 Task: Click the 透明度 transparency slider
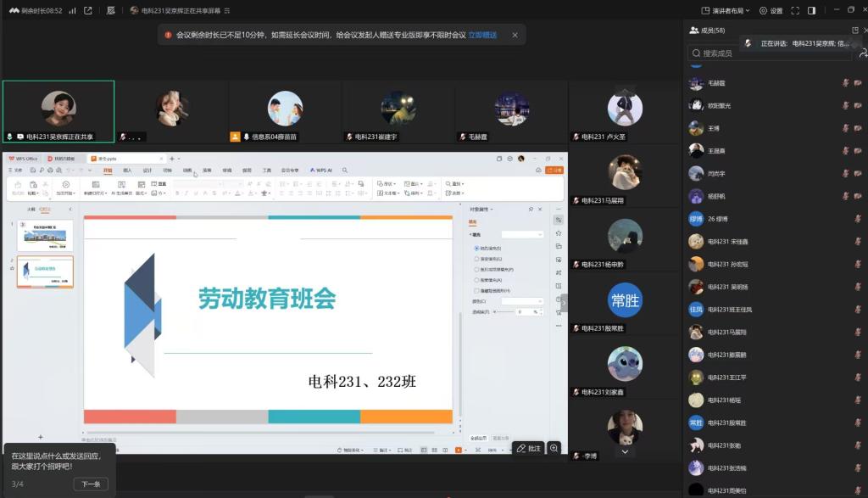507,312
